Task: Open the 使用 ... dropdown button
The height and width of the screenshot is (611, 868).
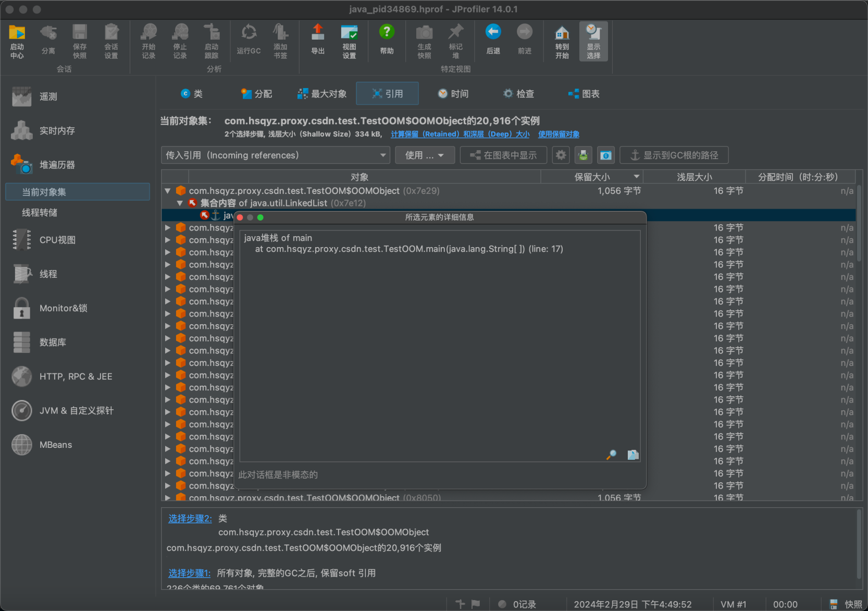Action: 425,155
